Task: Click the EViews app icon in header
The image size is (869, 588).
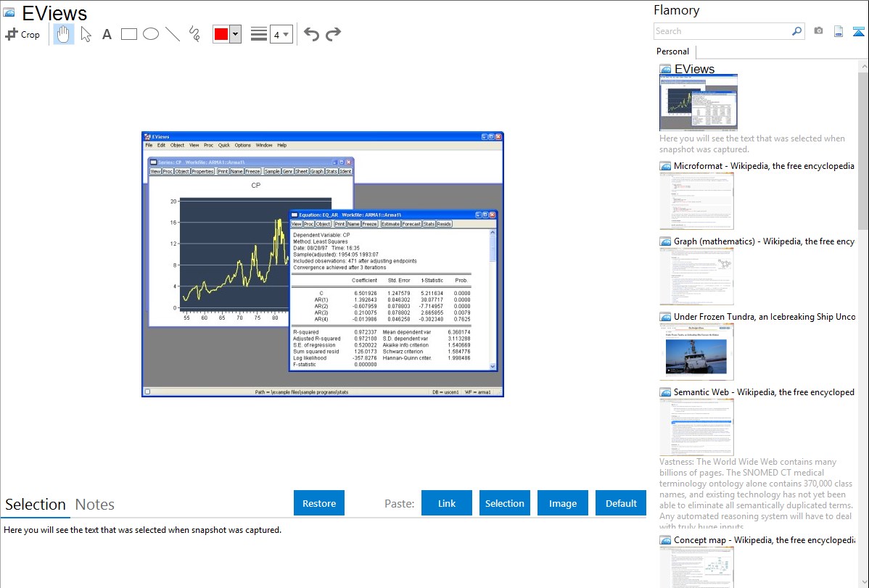Action: [9, 12]
